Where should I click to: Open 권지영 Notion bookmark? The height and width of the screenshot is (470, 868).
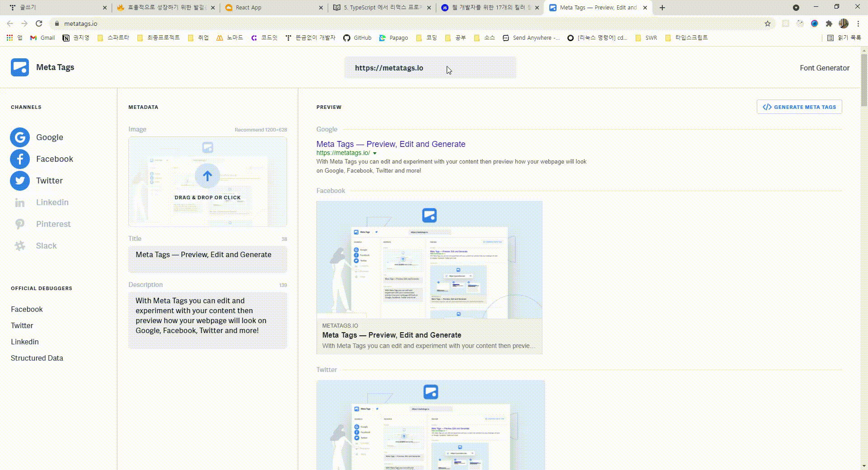tap(76, 38)
